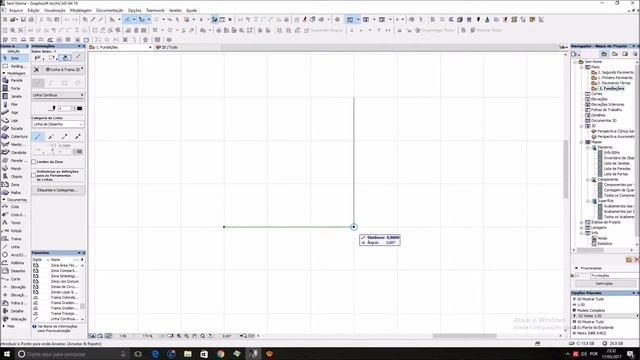Click the horizontal scrollbar of the drawing area
The width and height of the screenshot is (640, 360).
point(464,336)
